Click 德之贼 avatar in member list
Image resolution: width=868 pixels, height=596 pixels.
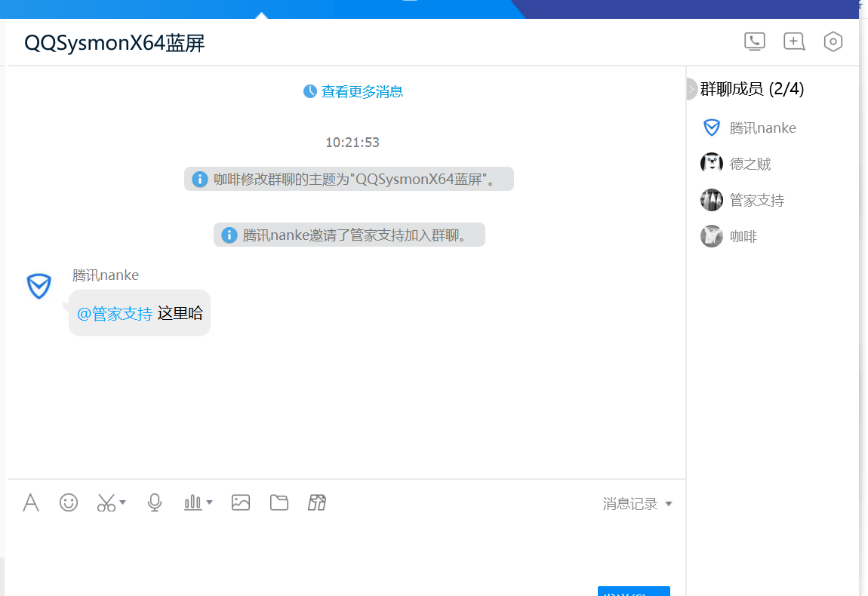pos(711,164)
